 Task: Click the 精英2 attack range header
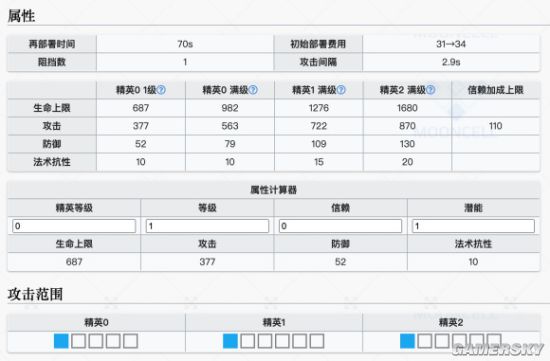tap(451, 322)
